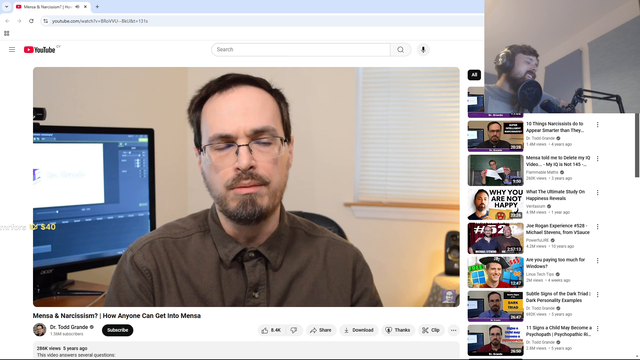Viewport: 640px width, 360px height.
Task: Click the video player to pause
Action: pyautogui.click(x=246, y=187)
